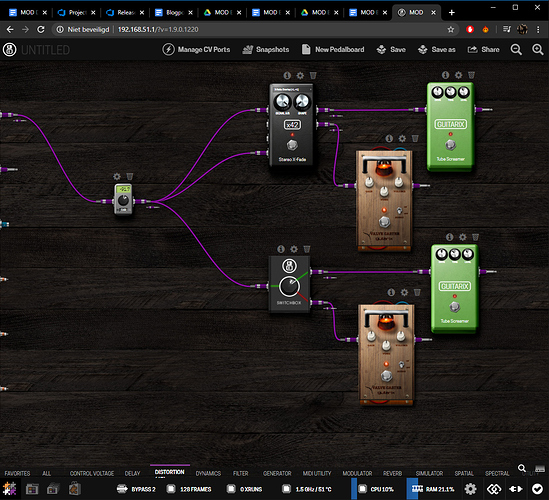Trash the Tube Screamer wired to Switchbox
This screenshot has height=500, width=549.
(x=475, y=237)
